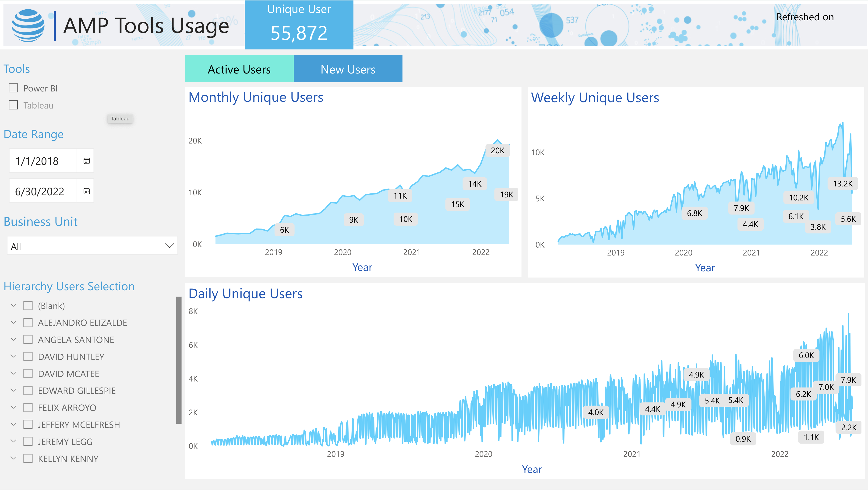Open the end date calendar picker icon

coord(87,191)
